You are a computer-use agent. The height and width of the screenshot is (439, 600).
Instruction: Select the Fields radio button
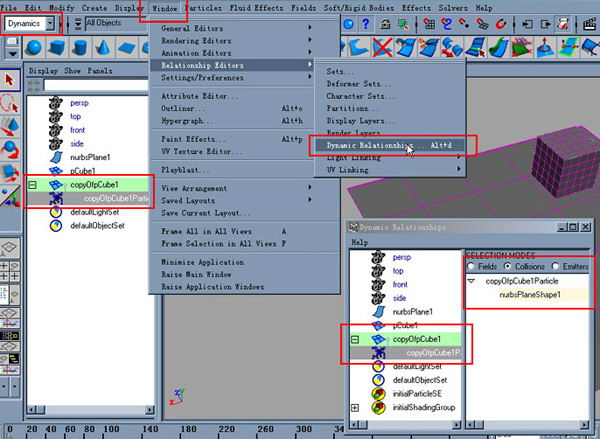471,266
